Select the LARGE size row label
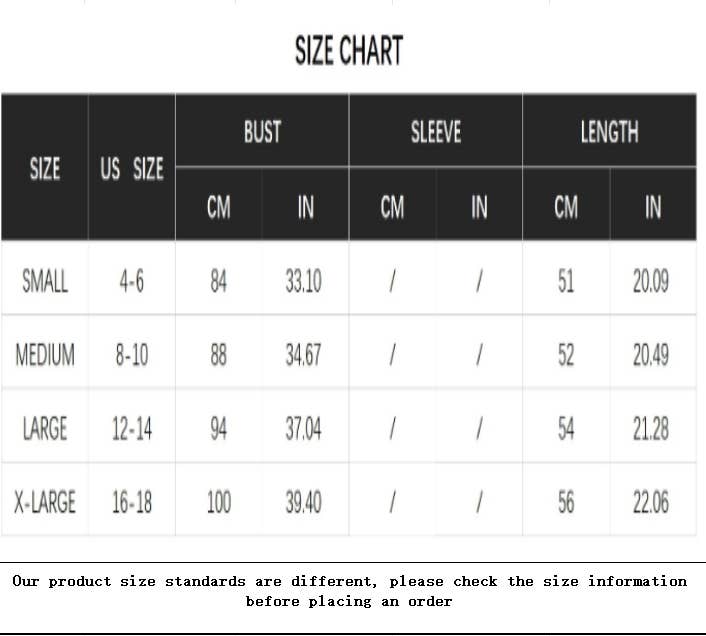The width and height of the screenshot is (706, 636). (x=45, y=429)
